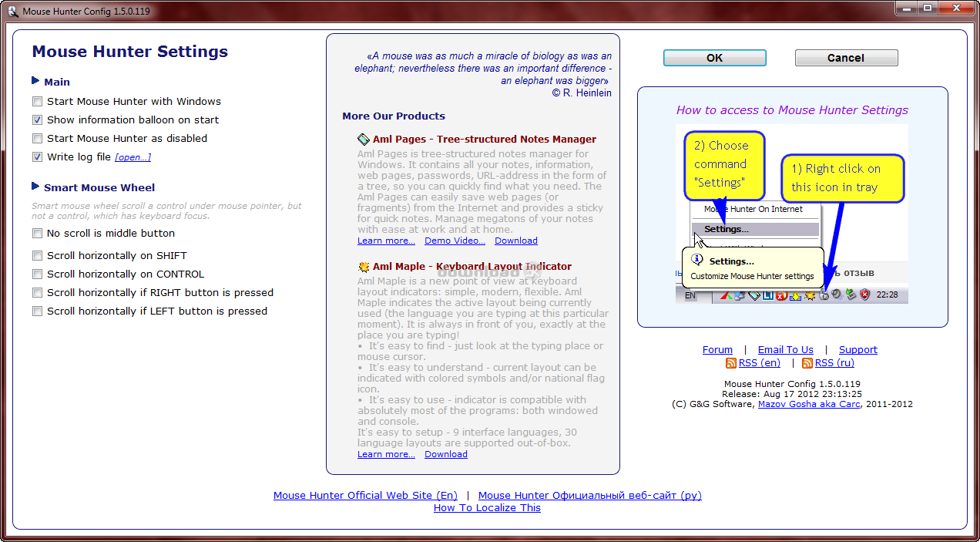Check Start Mouse Hunter as disabled
The image size is (980, 542).
[37, 139]
